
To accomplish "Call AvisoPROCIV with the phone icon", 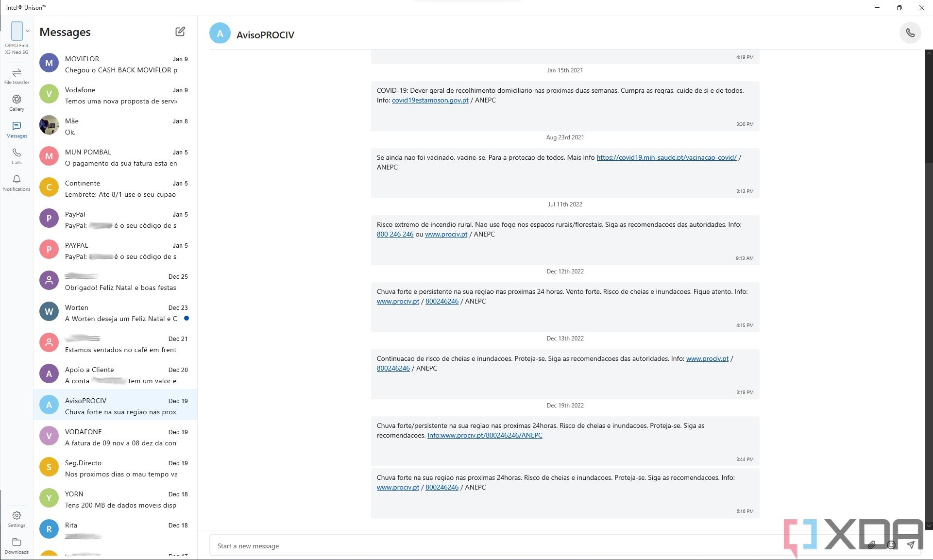I will coord(910,33).
